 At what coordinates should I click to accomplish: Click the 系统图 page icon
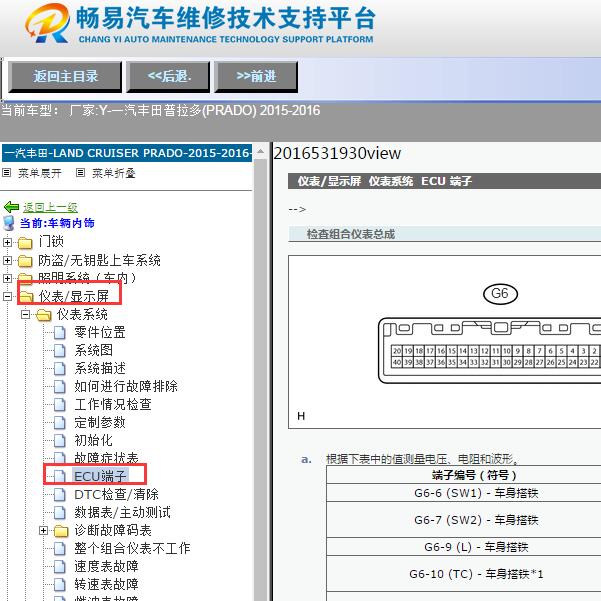coord(59,351)
